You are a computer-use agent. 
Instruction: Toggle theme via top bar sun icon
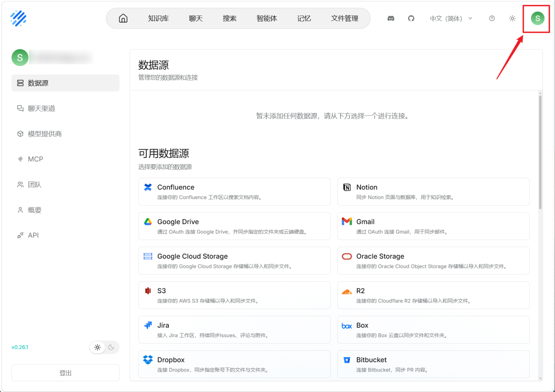tap(512, 18)
